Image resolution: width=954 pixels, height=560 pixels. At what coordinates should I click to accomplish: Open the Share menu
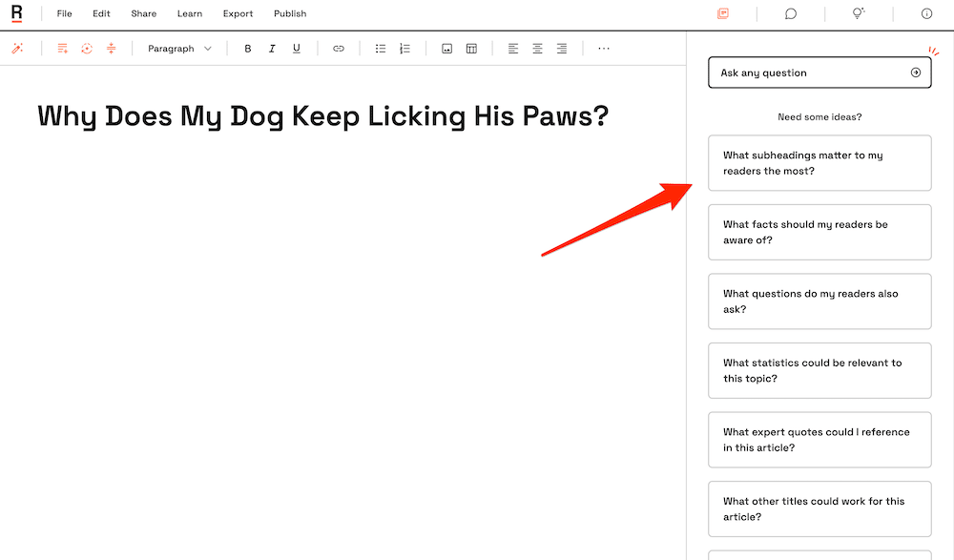click(144, 13)
